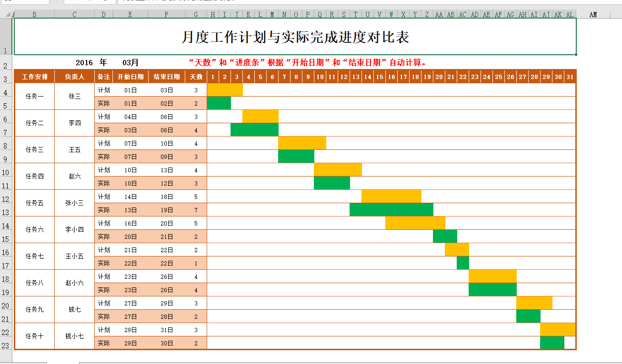This screenshot has height=364, width=622.
Task: Click the 02日 end date cell
Action: click(x=167, y=103)
